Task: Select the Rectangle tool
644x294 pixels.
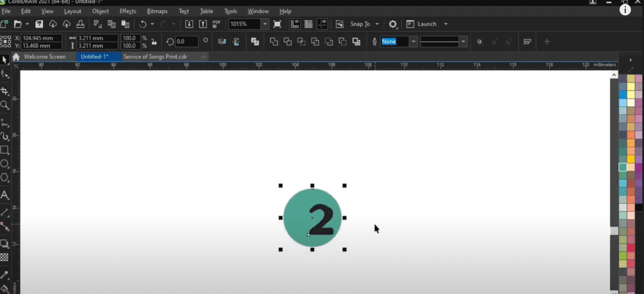Action: point(5,150)
